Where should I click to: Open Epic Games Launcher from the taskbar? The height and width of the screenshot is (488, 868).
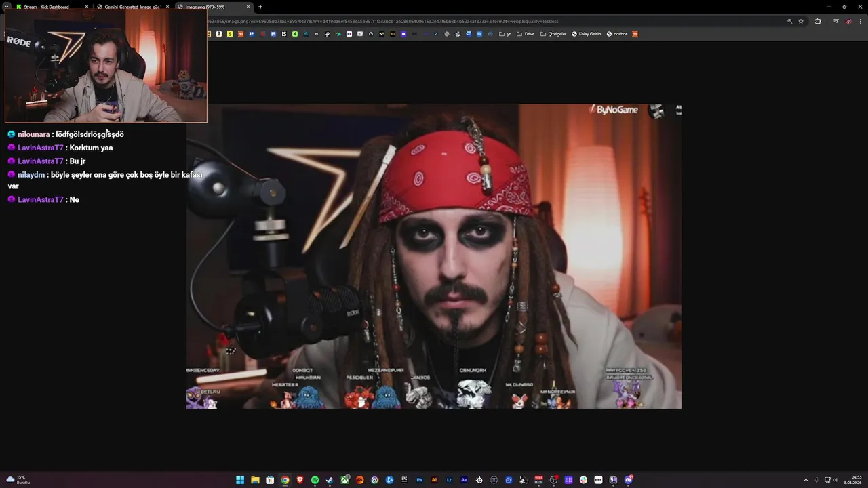pyautogui.click(x=403, y=480)
